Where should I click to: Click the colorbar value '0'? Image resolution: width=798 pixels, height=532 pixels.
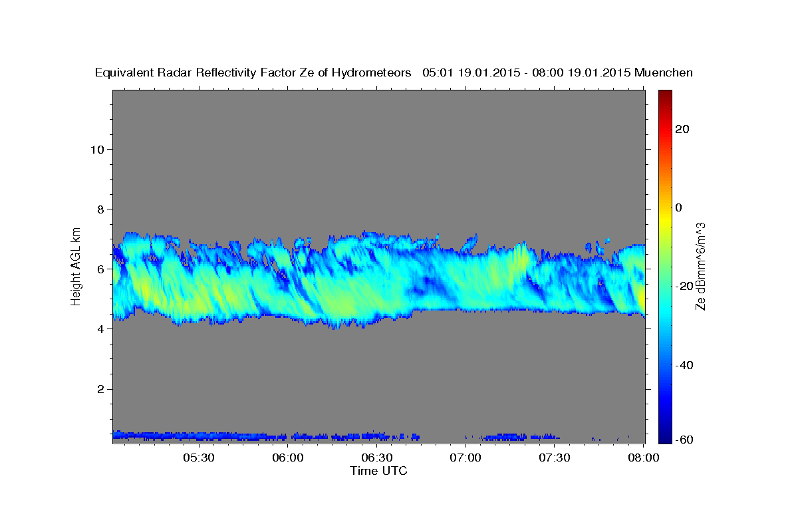pos(679,207)
